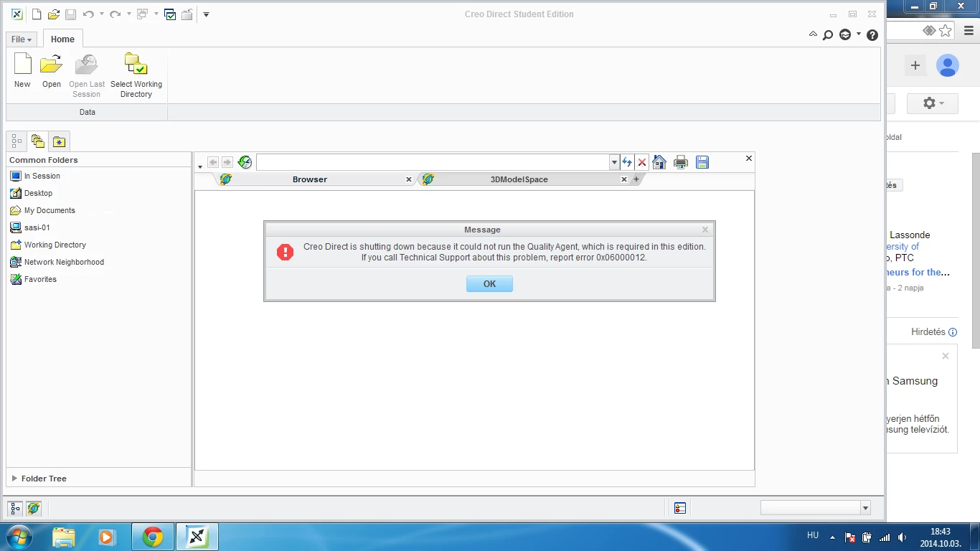Open the File menu
Viewport: 980px width, 551px height.
click(x=22, y=39)
